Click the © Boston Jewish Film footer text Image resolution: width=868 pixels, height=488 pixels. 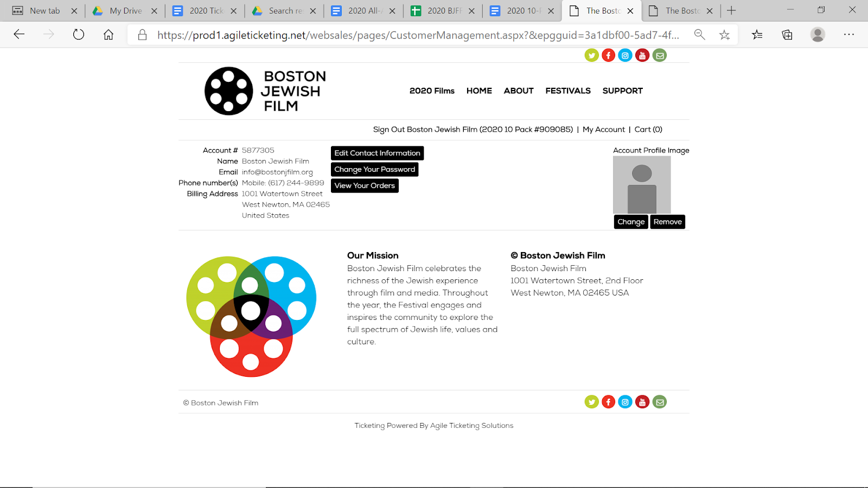point(221,403)
